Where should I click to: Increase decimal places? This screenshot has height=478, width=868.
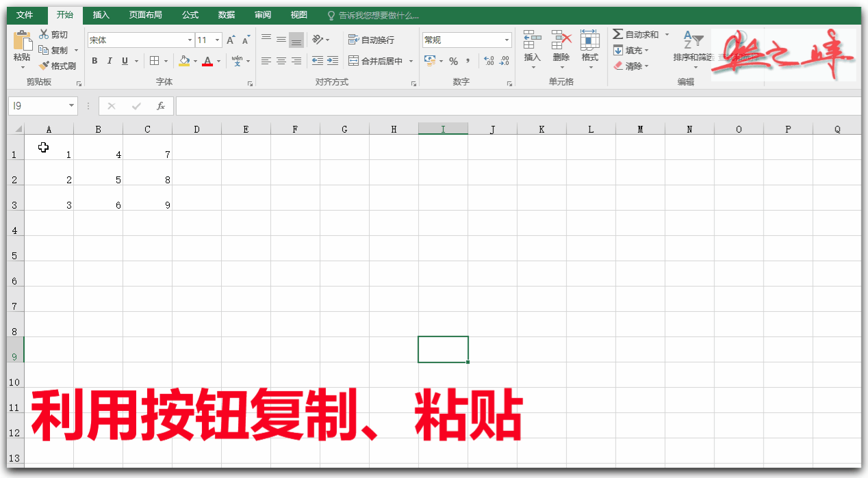(x=489, y=61)
